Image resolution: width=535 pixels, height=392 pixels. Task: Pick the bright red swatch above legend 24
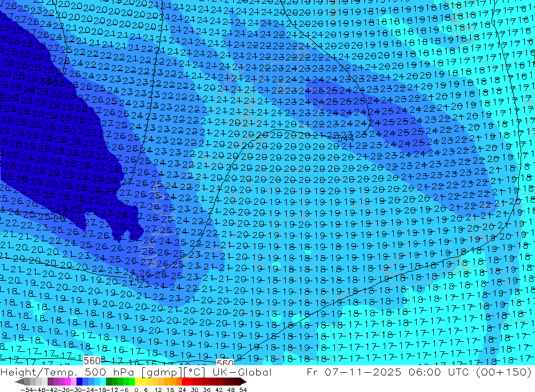click(184, 382)
